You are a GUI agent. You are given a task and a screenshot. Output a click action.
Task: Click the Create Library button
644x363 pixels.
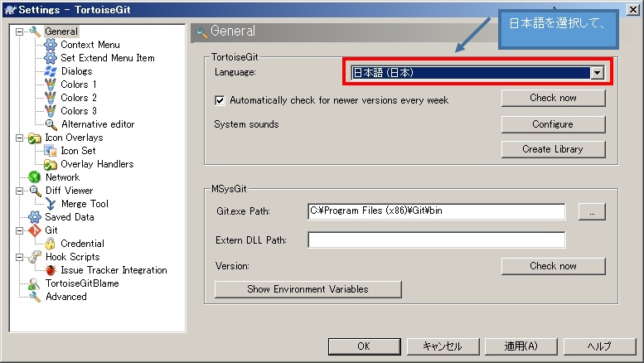[x=553, y=149]
